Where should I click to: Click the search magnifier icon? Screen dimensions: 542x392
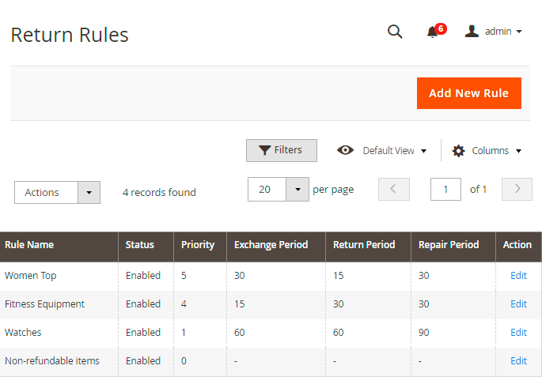[395, 32]
